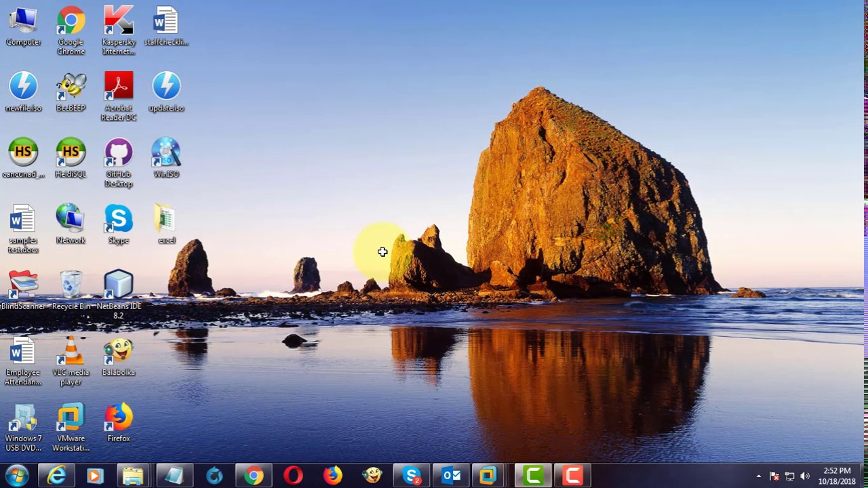Screen dimensions: 868x488
Task: Launch BlindScanner desktop shortcut
Action: pyautogui.click(x=23, y=290)
